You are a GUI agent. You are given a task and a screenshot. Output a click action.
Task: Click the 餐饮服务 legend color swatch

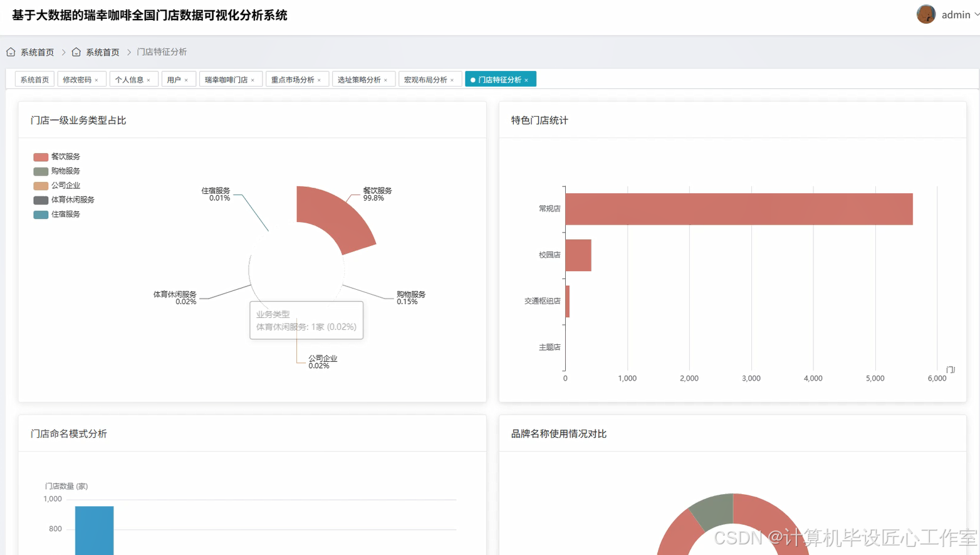click(x=41, y=157)
